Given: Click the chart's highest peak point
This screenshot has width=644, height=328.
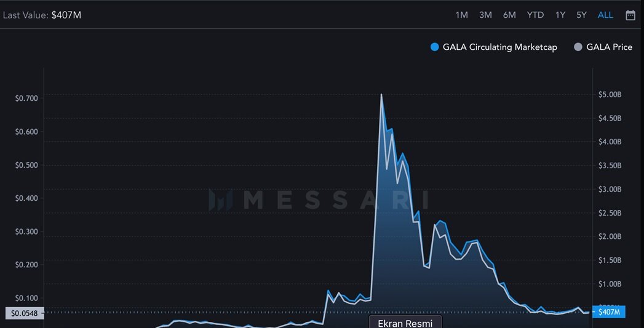Looking at the screenshot, I should 381,95.
